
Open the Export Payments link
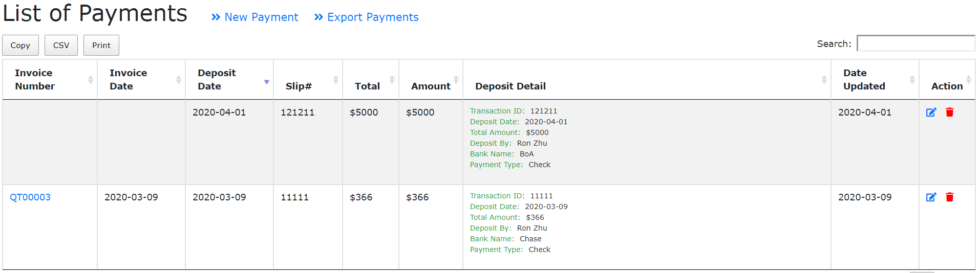click(367, 17)
